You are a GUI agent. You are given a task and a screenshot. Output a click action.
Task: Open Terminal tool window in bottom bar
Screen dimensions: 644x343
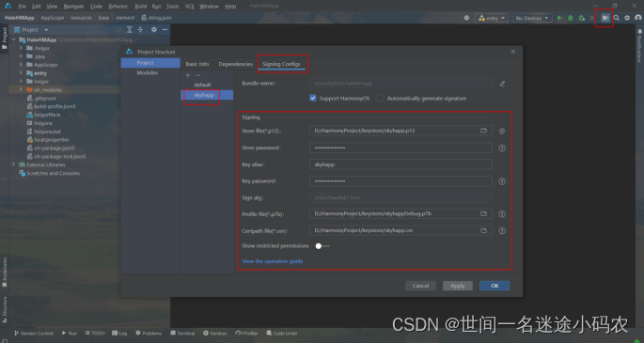182,334
